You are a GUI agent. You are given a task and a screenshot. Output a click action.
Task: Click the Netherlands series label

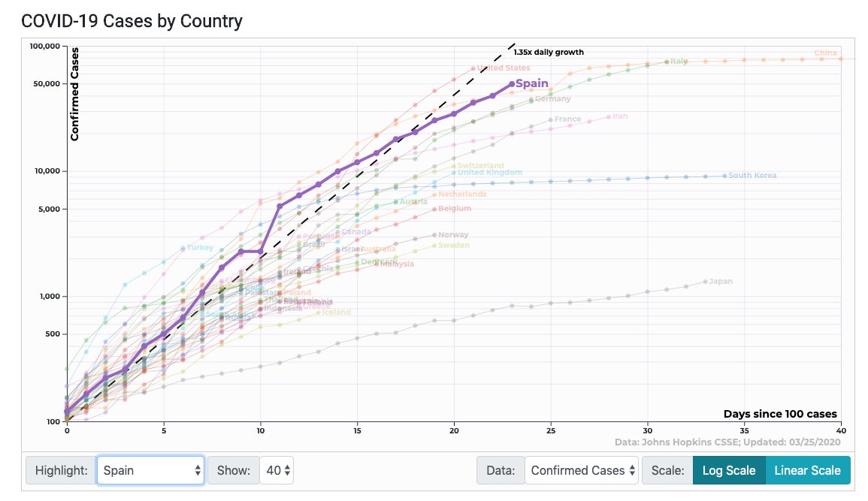462,195
